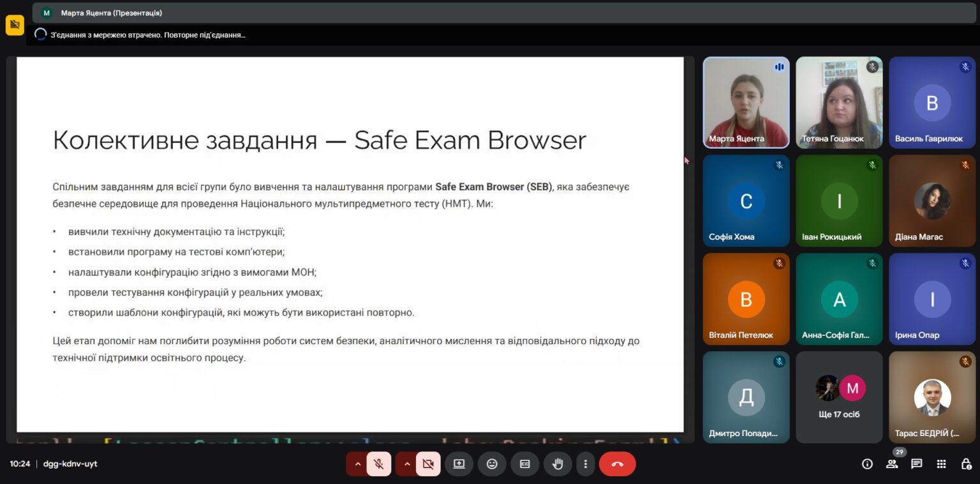Viewport: 980px width, 484px height.
Task: Click the share screen (present now) icon
Action: coord(459,464)
